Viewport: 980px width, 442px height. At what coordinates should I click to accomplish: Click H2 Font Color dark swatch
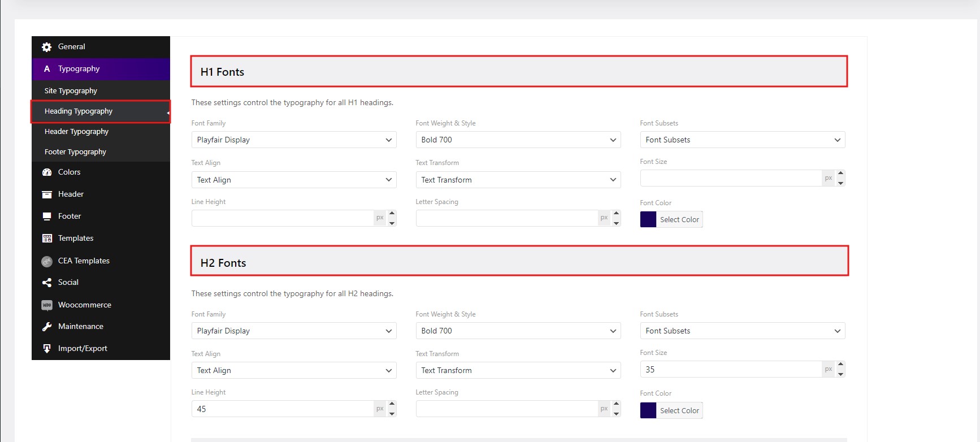pos(648,410)
